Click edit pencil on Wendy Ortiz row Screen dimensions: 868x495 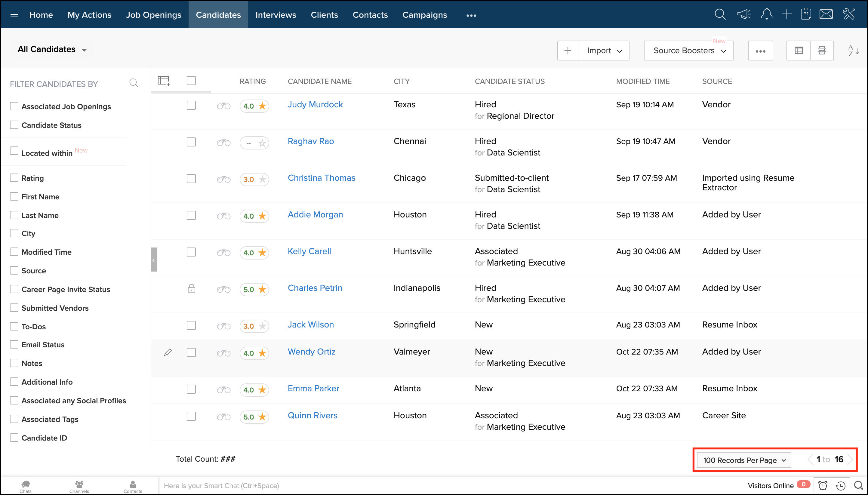(168, 352)
